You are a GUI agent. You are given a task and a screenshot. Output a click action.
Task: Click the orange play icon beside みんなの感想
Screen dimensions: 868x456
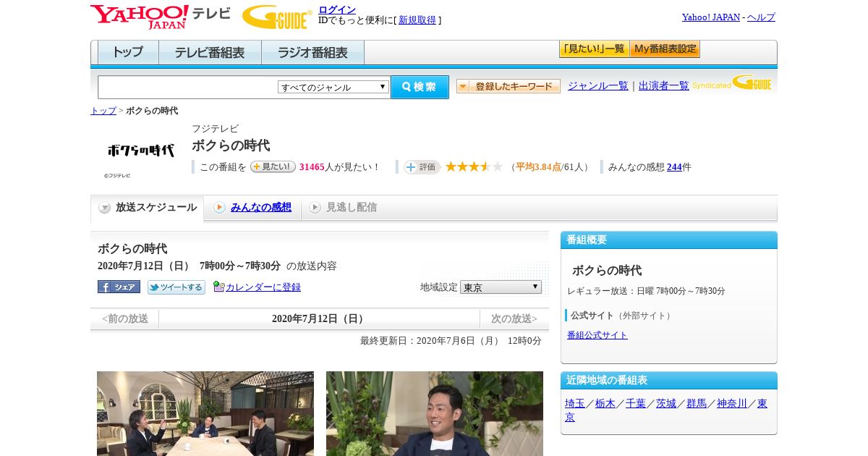coord(219,208)
